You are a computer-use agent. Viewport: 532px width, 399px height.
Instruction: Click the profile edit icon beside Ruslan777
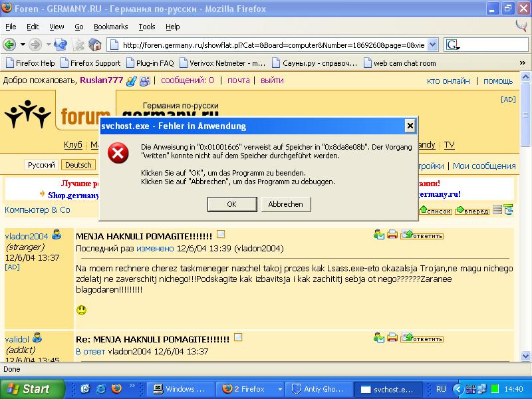point(131,80)
